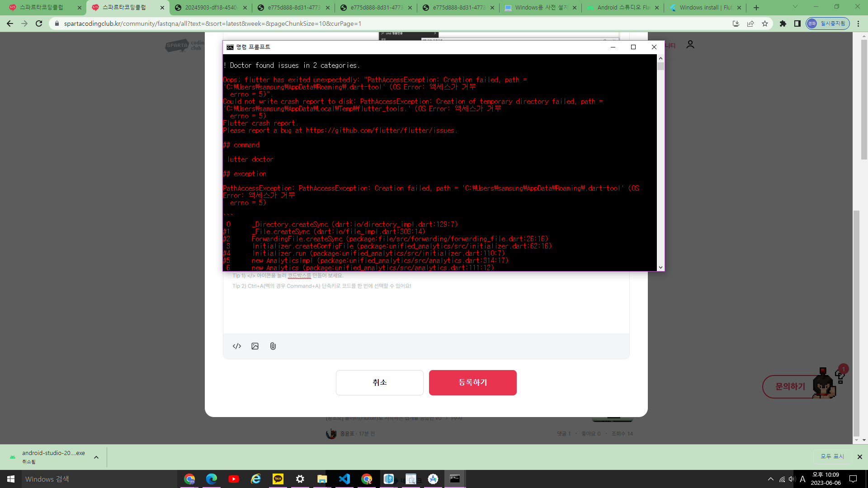
Task: Click the Windows 검색 search box
Action: [99, 479]
